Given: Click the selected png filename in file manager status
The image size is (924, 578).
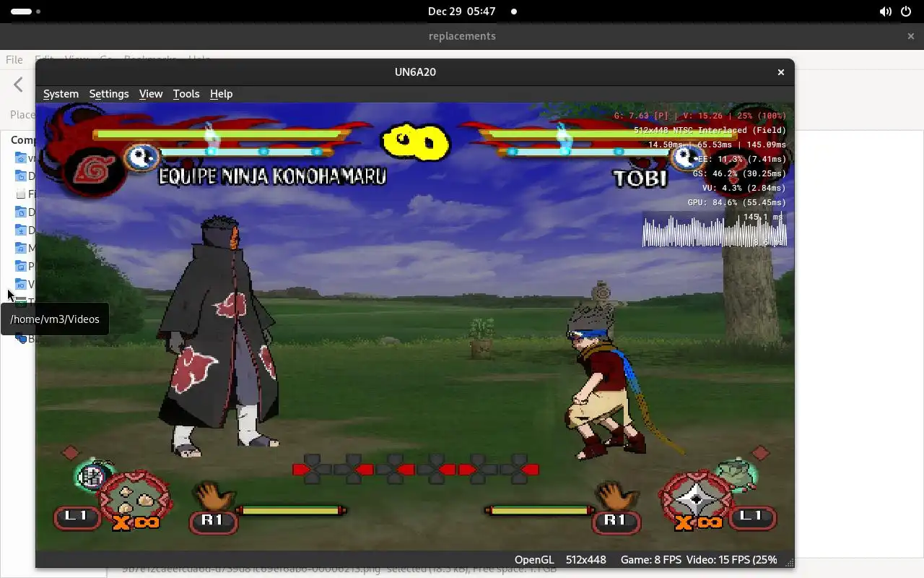Looking at the screenshot, I should [251, 571].
